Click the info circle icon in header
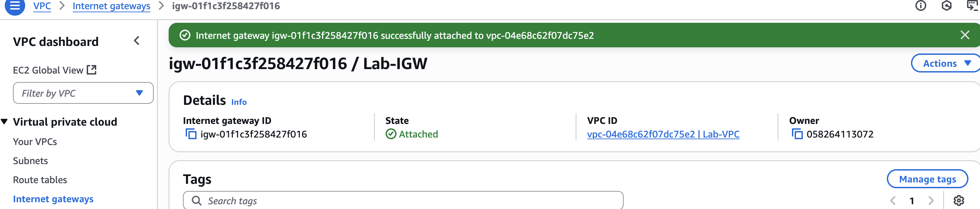Viewport: 980px width, 209px height. (x=920, y=6)
